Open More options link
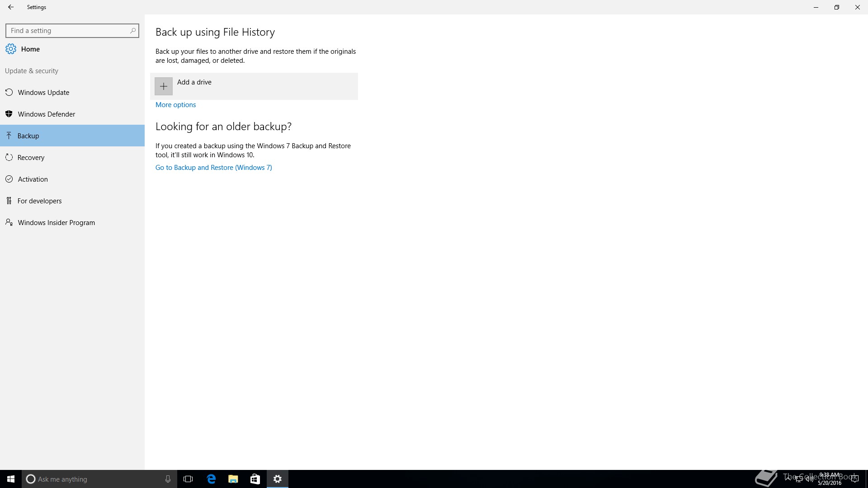Image resolution: width=868 pixels, height=488 pixels. click(176, 105)
